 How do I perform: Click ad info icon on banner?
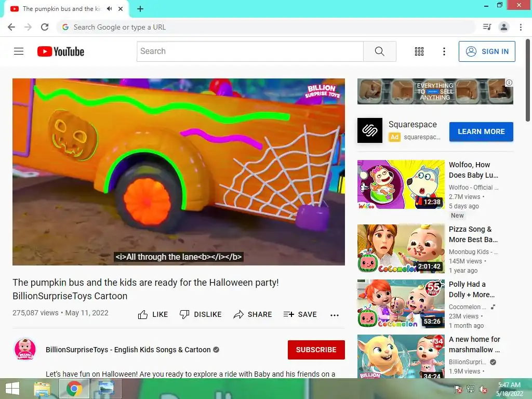(509, 83)
